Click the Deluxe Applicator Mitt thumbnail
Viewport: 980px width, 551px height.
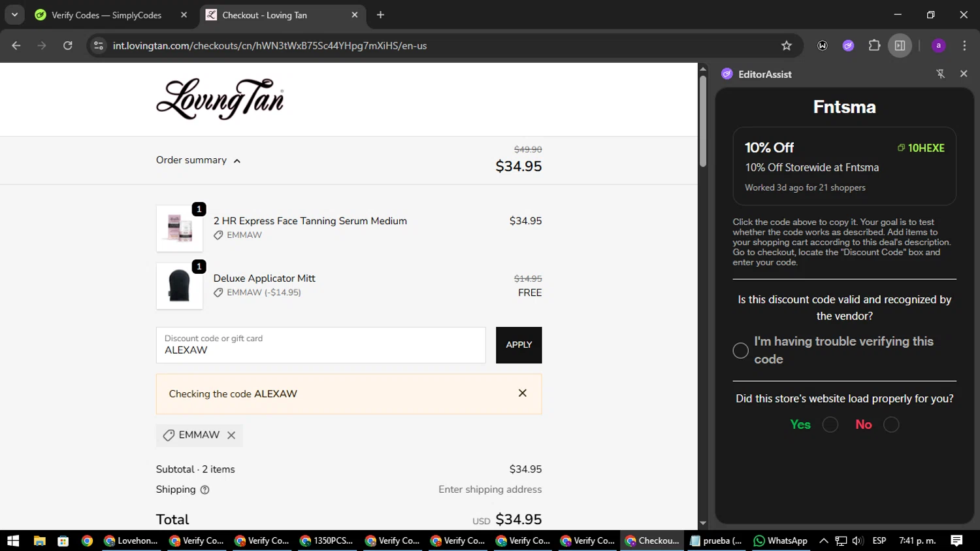pyautogui.click(x=179, y=286)
